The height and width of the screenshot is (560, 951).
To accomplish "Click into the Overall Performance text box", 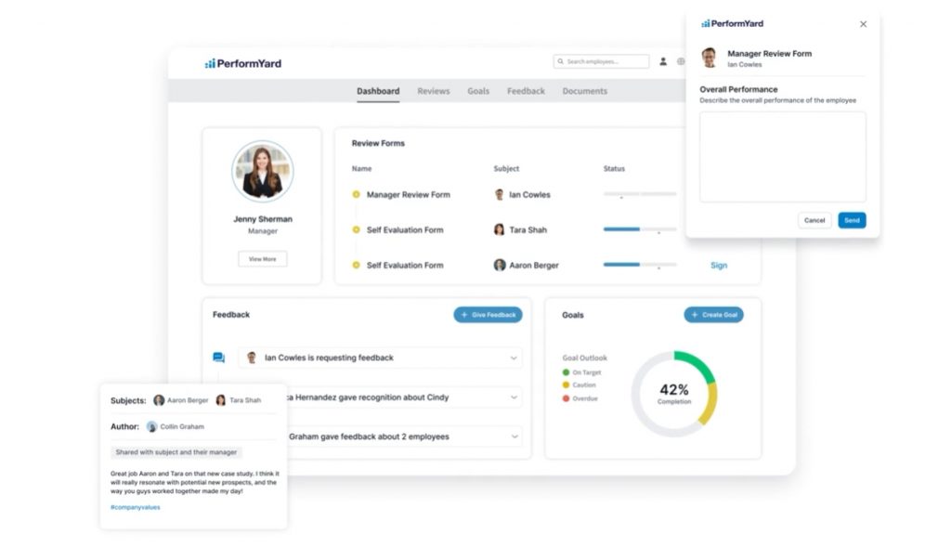I will point(783,157).
